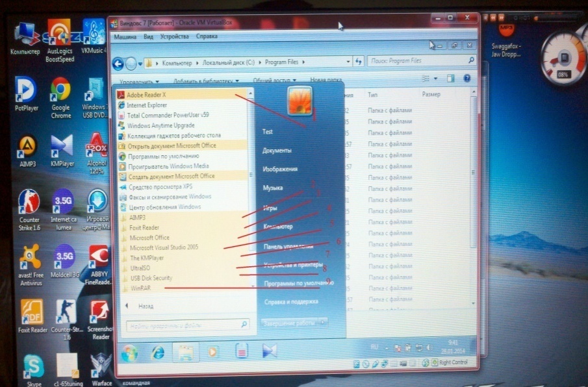This screenshot has width=588, height=387.
Task: Open Internet Explorer from guest taskbar
Action: [x=158, y=353]
